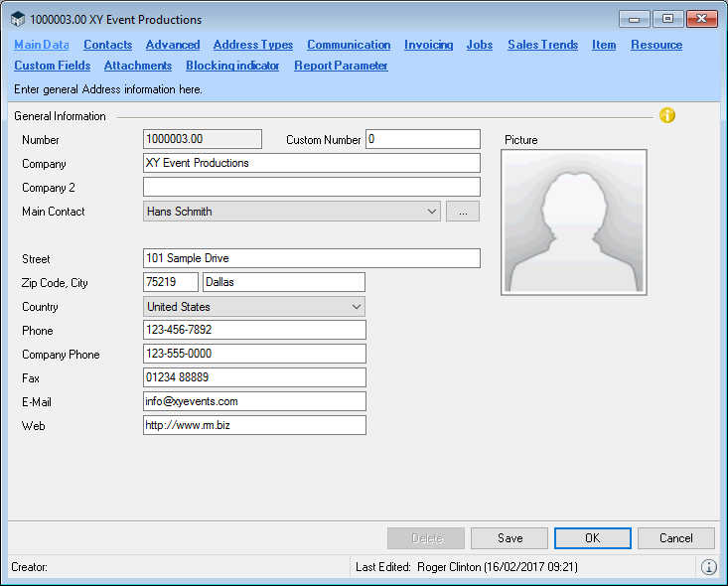The image size is (728, 586).
Task: Click the yellow information icon in General Information
Action: coord(667,115)
